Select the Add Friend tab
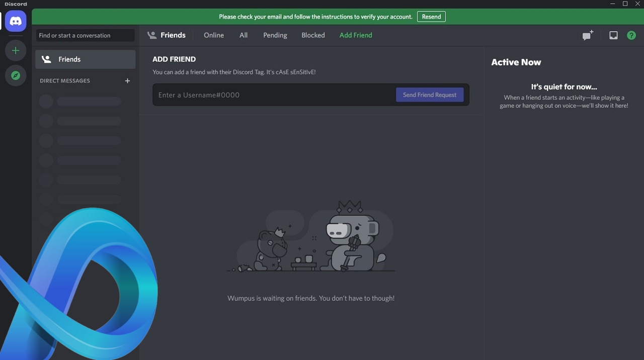The width and height of the screenshot is (644, 360). click(x=356, y=35)
